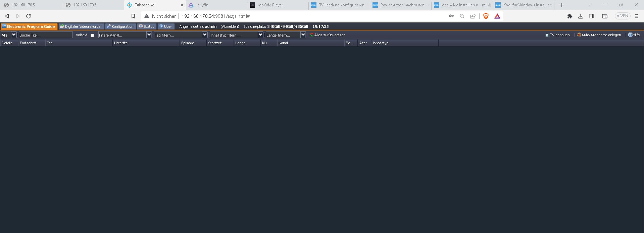Enable the Volltext checkbox
Viewport: 644px width, 233px height.
[x=92, y=35]
